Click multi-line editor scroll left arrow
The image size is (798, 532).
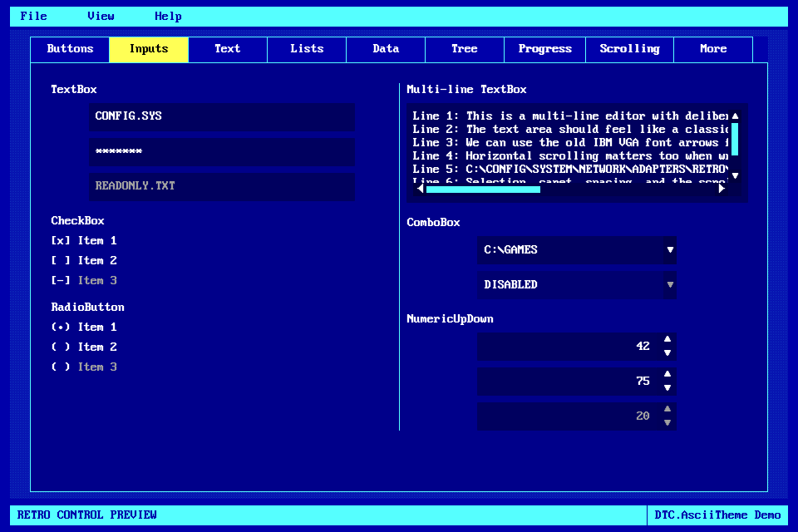(x=420, y=189)
